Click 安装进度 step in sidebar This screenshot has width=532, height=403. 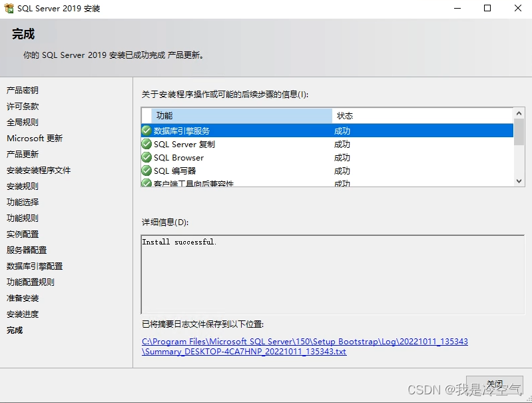(x=23, y=314)
